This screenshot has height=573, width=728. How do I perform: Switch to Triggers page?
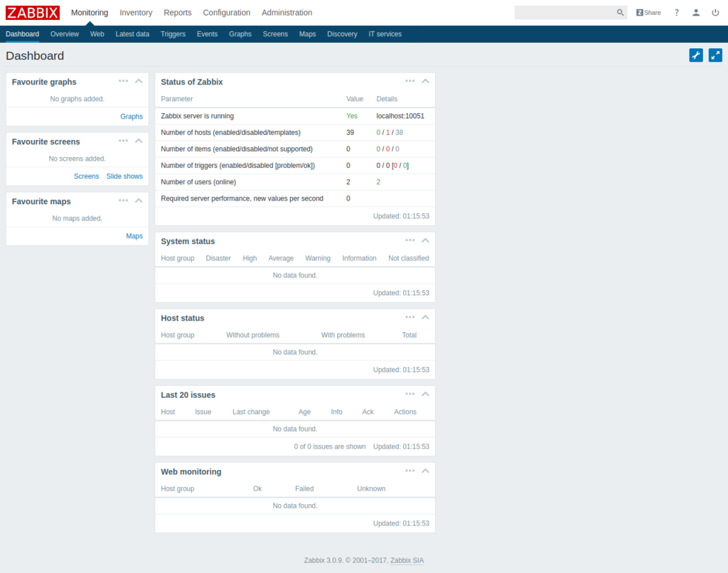point(173,34)
